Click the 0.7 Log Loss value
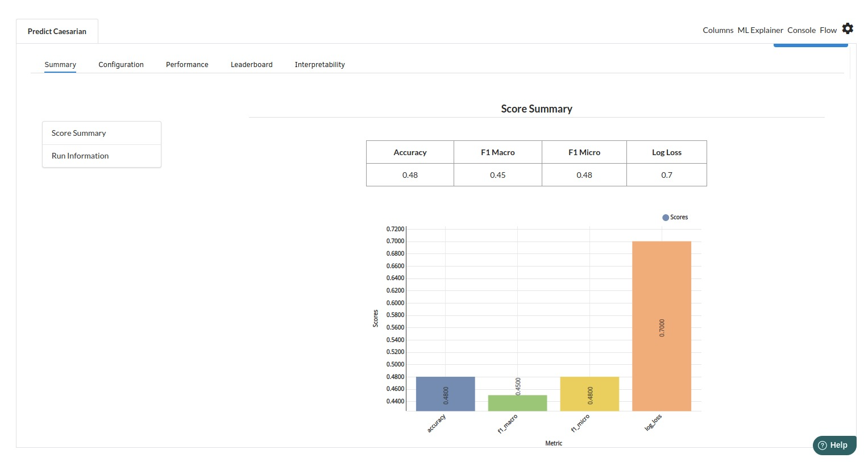 click(667, 175)
